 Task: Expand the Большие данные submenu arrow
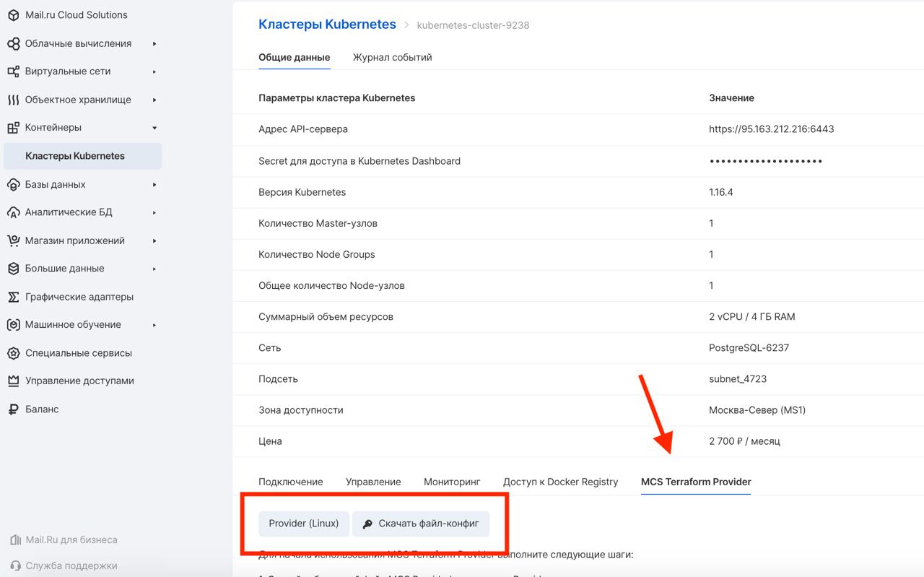(154, 269)
